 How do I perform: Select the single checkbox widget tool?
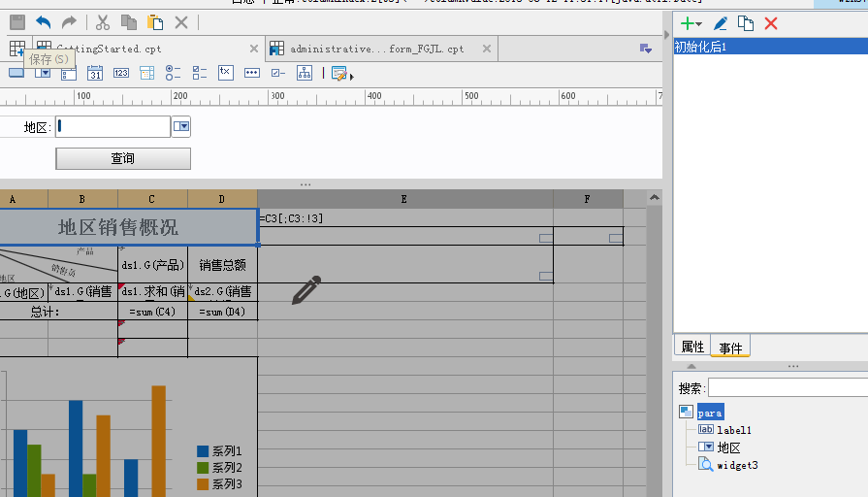point(278,73)
